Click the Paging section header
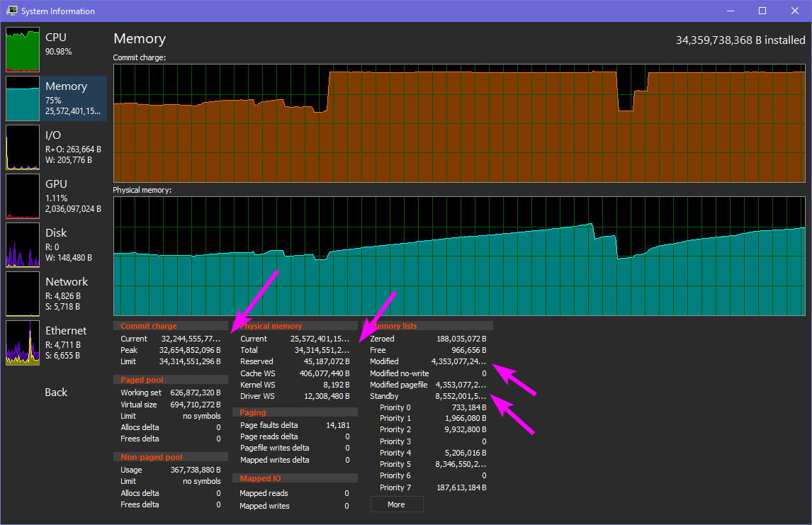The width and height of the screenshot is (812, 525). click(x=295, y=412)
